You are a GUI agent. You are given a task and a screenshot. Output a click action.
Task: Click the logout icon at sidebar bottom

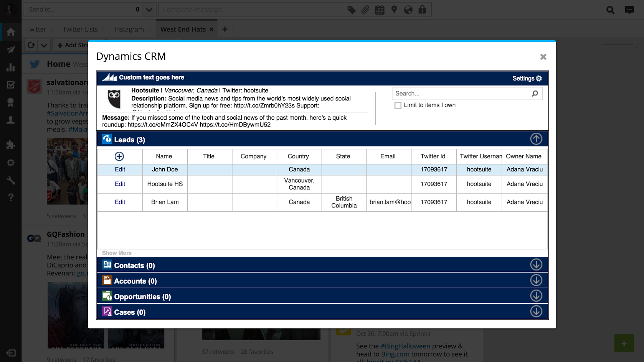pos(11,353)
